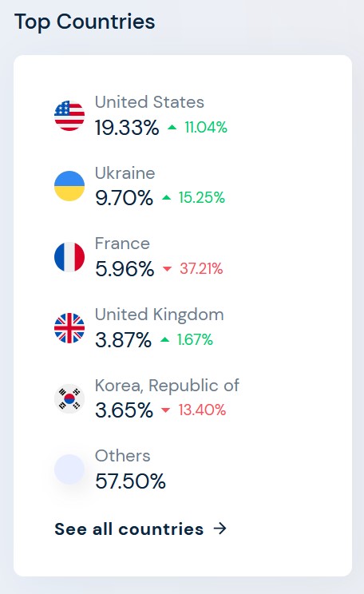Click the arrow next to See all countries
The width and height of the screenshot is (364, 594).
[x=220, y=529]
